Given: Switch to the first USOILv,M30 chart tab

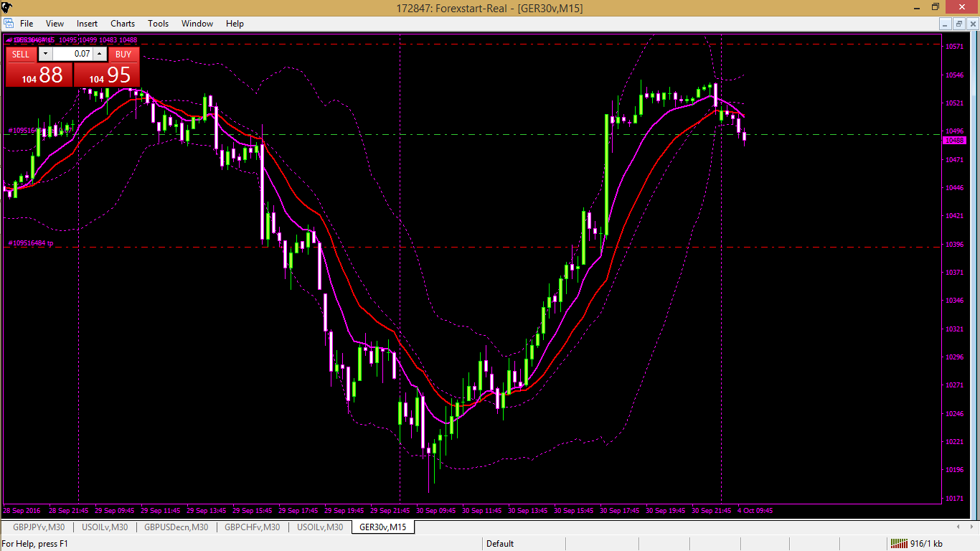Looking at the screenshot, I should (x=105, y=527).
